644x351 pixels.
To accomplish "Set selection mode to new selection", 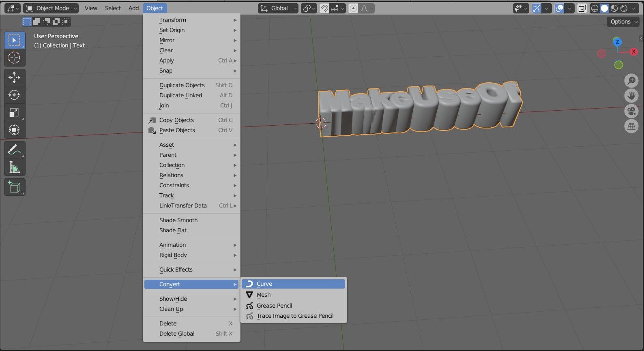I will (x=27, y=21).
